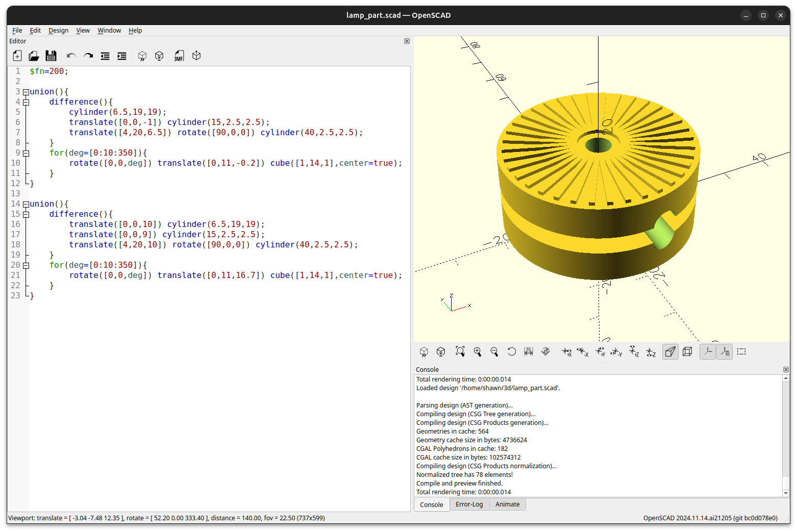Screen dimensions: 797x532
Task: Click the console scrollbar down arrow
Action: [786, 493]
